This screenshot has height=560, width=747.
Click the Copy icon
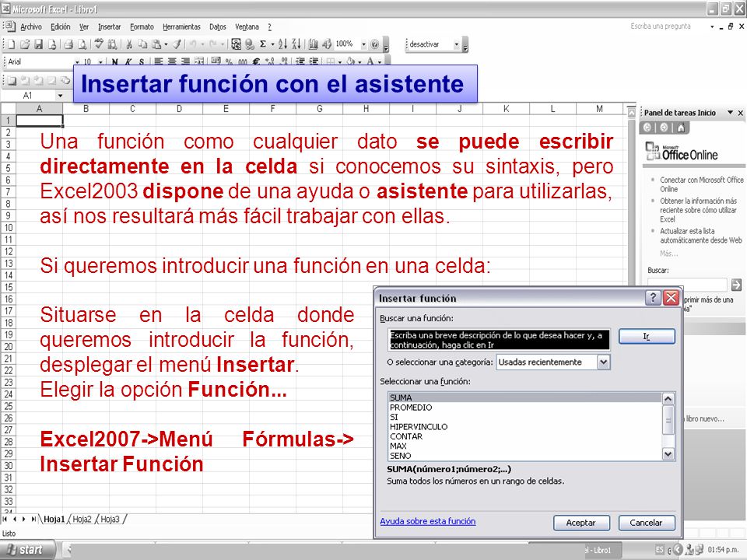pos(142,44)
